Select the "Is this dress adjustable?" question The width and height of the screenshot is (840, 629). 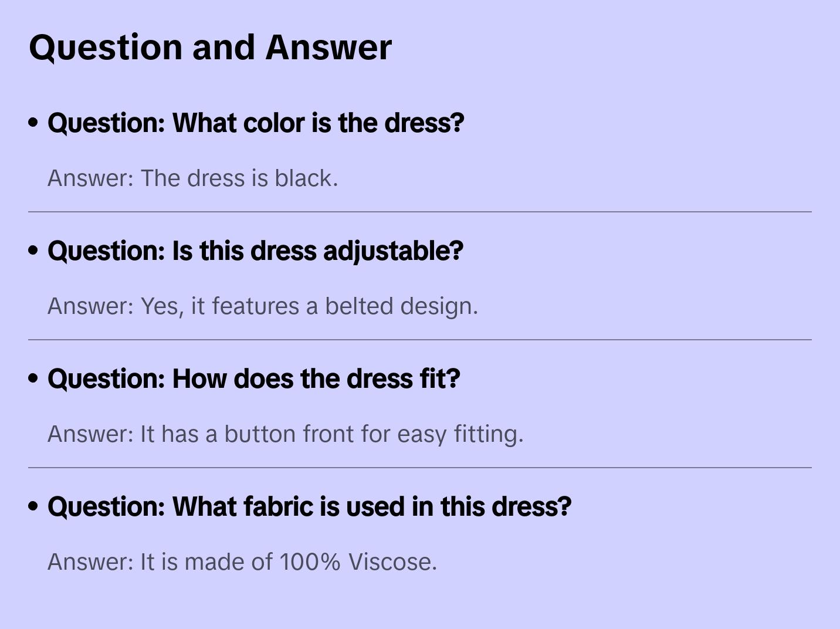[x=255, y=251]
